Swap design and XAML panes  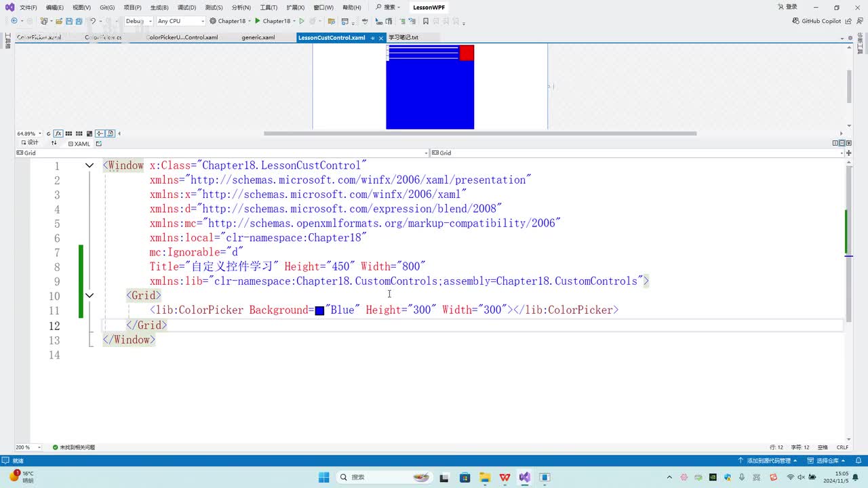coord(54,143)
